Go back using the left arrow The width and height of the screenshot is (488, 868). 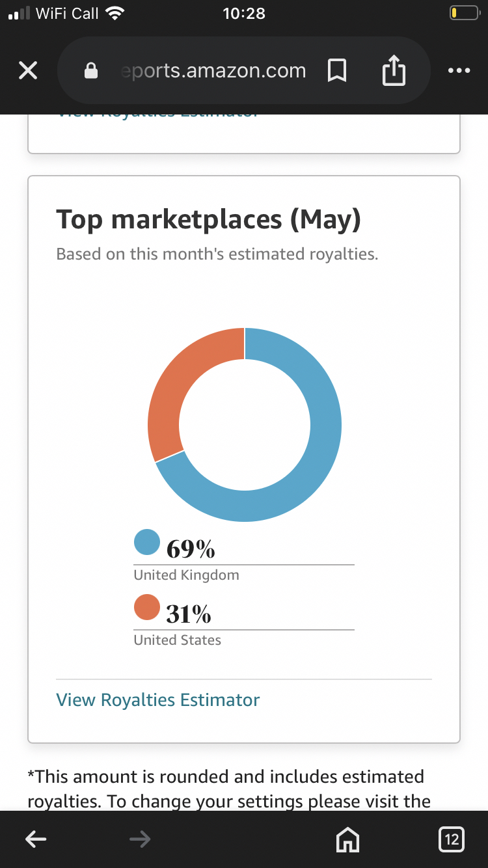36,839
